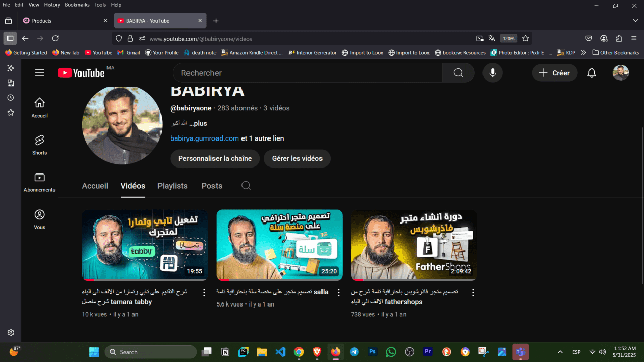The image size is (644, 362).
Task: Click the Créer button
Action: (x=554, y=73)
